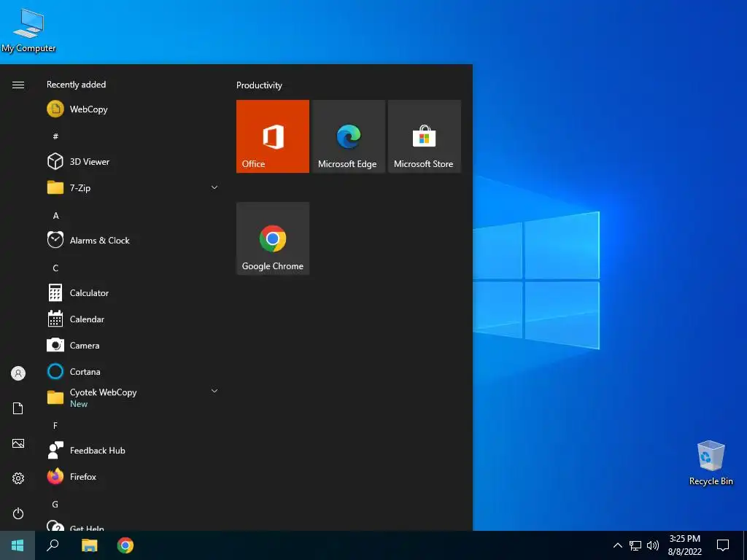Click the Windows Start button
Screen dimensions: 747x560
(x=18, y=545)
